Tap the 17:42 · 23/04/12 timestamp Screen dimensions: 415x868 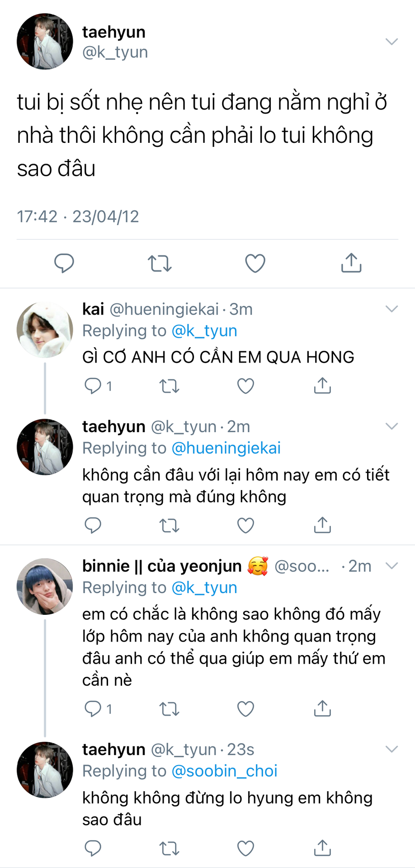pos(78,217)
